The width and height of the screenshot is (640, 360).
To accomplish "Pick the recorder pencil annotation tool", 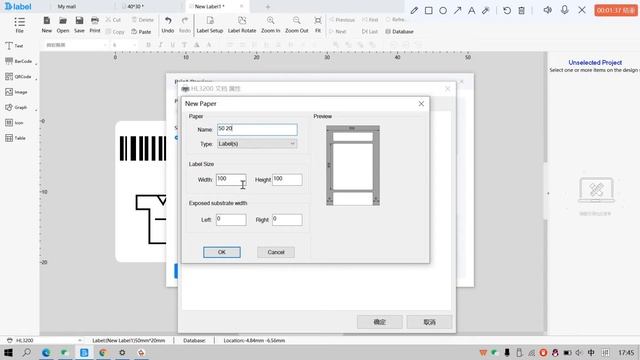I will click(x=414, y=11).
